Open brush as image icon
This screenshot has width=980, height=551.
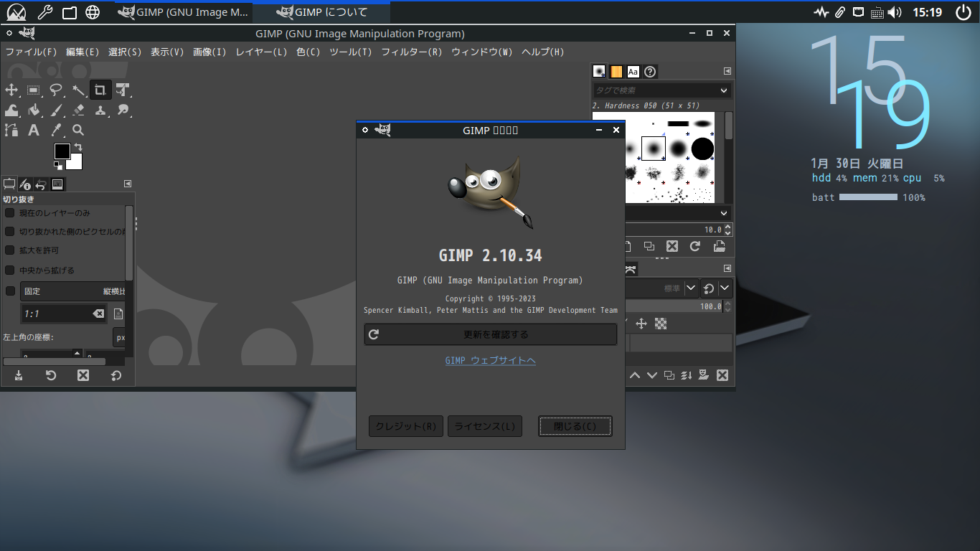point(719,246)
